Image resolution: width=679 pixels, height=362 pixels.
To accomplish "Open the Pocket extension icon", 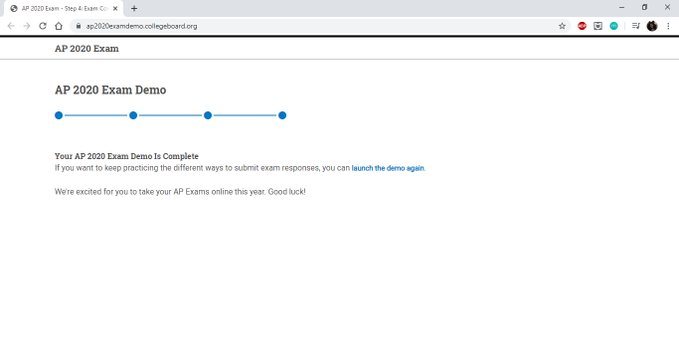I will click(x=598, y=26).
